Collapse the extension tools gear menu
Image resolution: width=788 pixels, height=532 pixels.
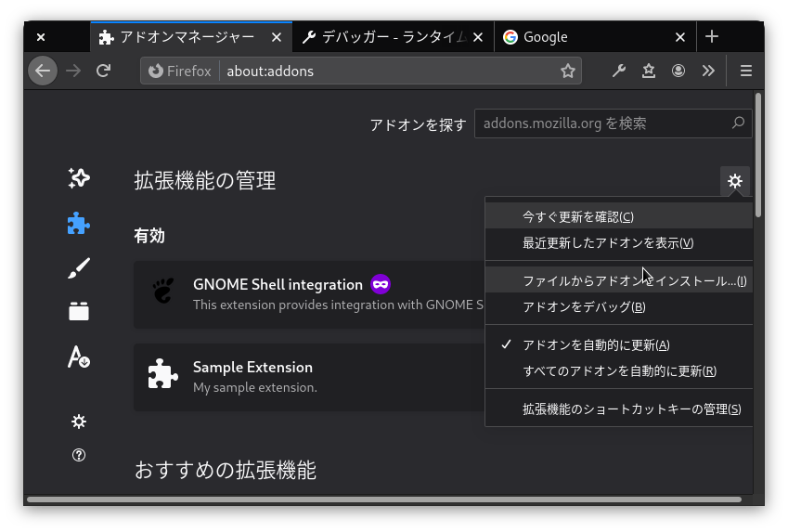(x=734, y=181)
